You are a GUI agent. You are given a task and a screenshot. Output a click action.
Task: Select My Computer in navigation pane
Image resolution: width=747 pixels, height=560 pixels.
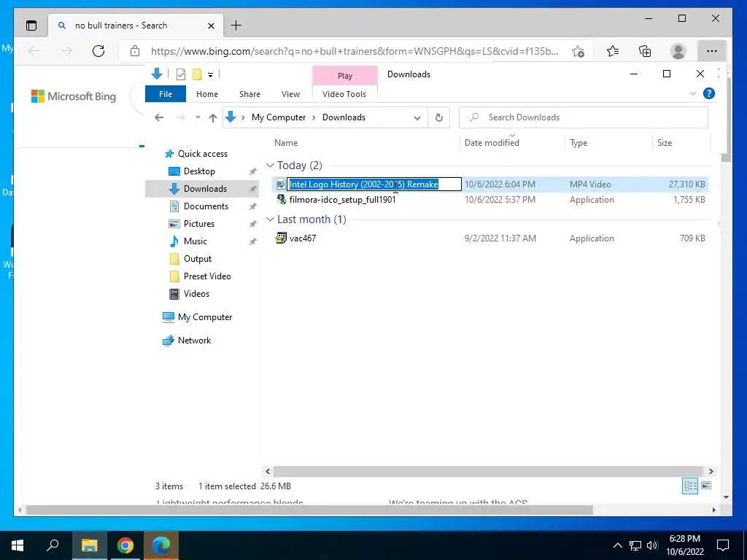pos(205,317)
